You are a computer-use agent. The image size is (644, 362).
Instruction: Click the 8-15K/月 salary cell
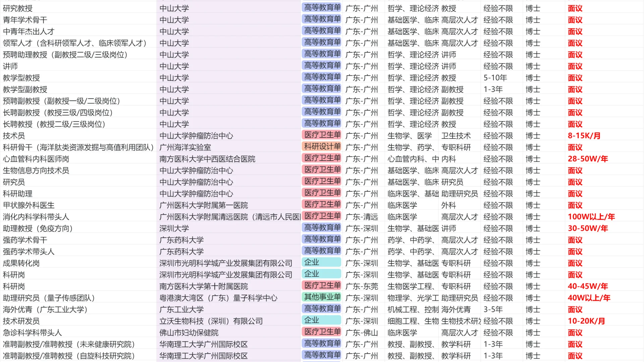(x=584, y=136)
